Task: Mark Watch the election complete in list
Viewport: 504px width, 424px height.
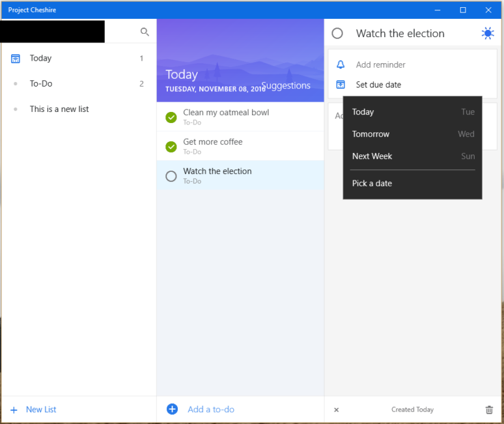Action: (x=171, y=176)
